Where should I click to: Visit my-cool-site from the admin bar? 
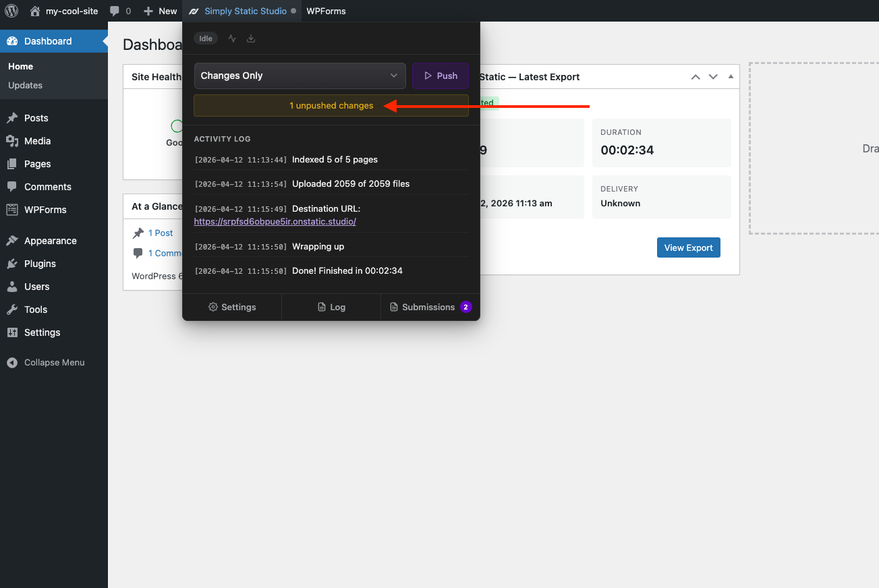click(64, 11)
